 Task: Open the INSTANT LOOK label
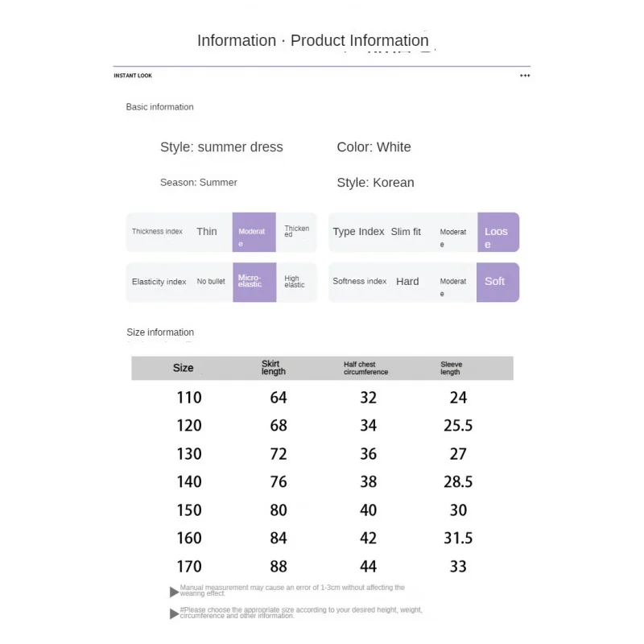pyautogui.click(x=133, y=76)
